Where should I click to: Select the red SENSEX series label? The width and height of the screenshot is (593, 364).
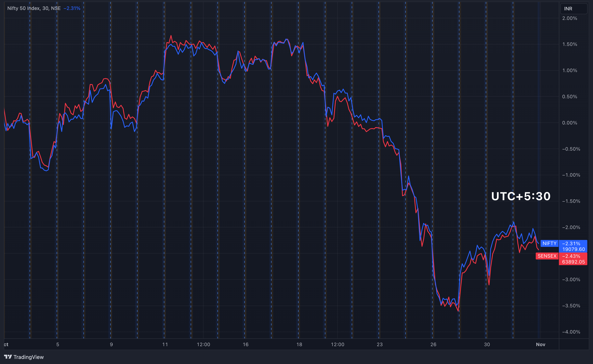(x=547, y=256)
